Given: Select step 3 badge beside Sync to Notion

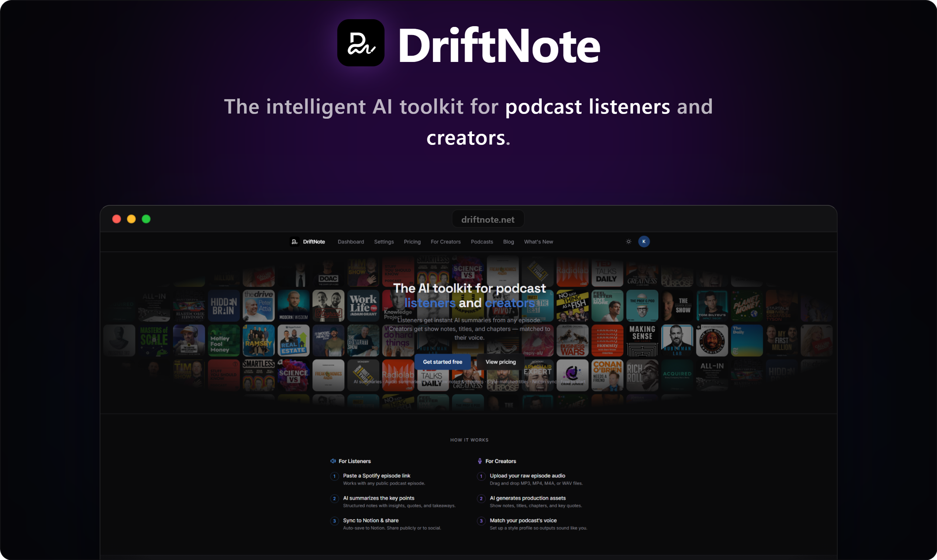Looking at the screenshot, I should point(335,521).
